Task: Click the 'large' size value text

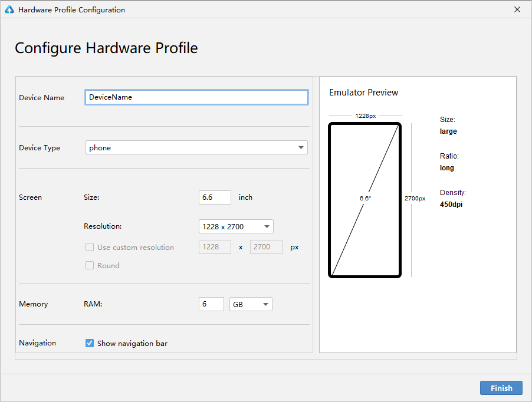Action: click(x=448, y=131)
